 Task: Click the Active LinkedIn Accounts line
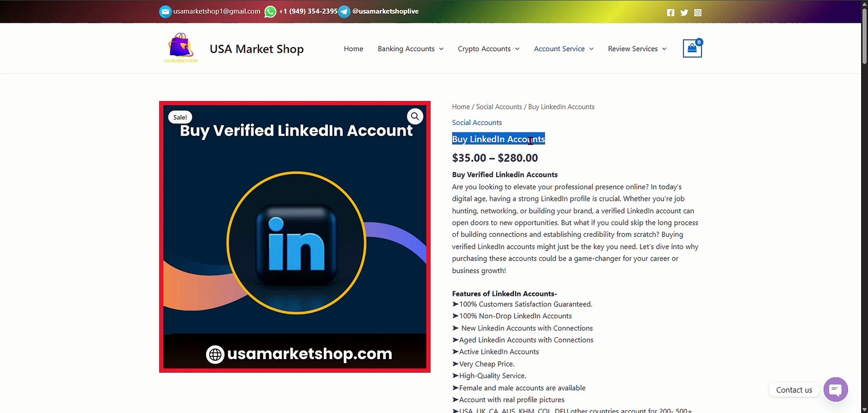tap(496, 352)
